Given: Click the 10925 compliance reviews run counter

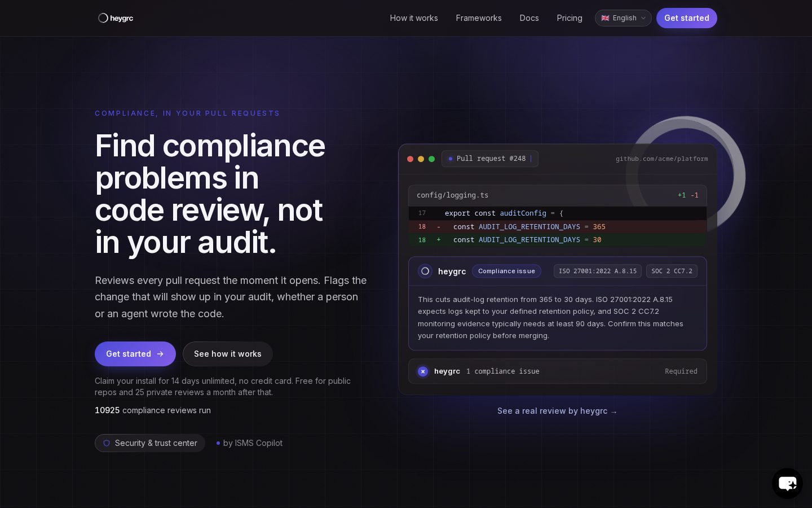Looking at the screenshot, I should (153, 410).
